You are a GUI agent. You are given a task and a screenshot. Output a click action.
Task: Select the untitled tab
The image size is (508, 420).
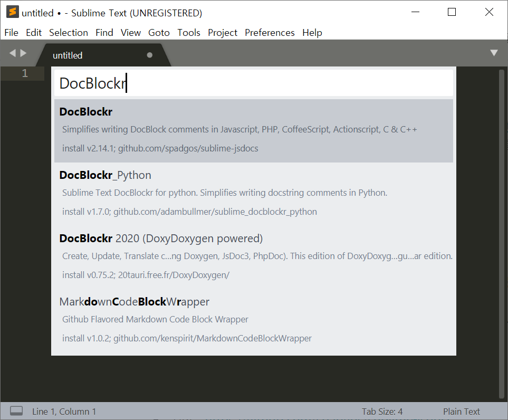(x=103, y=55)
